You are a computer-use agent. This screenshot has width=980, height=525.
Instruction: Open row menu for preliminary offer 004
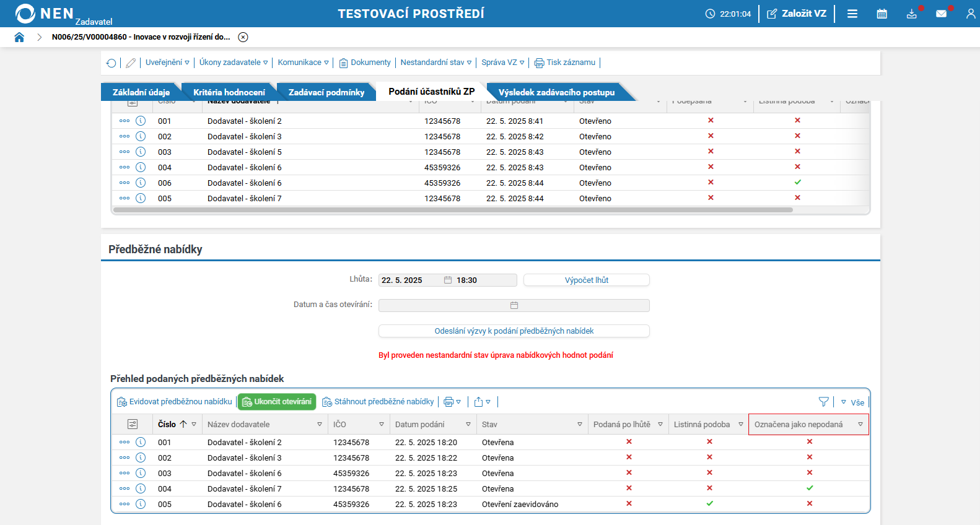click(125, 488)
